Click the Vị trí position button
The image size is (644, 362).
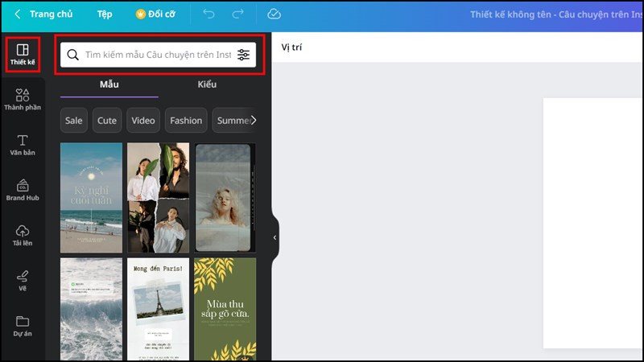coord(291,47)
